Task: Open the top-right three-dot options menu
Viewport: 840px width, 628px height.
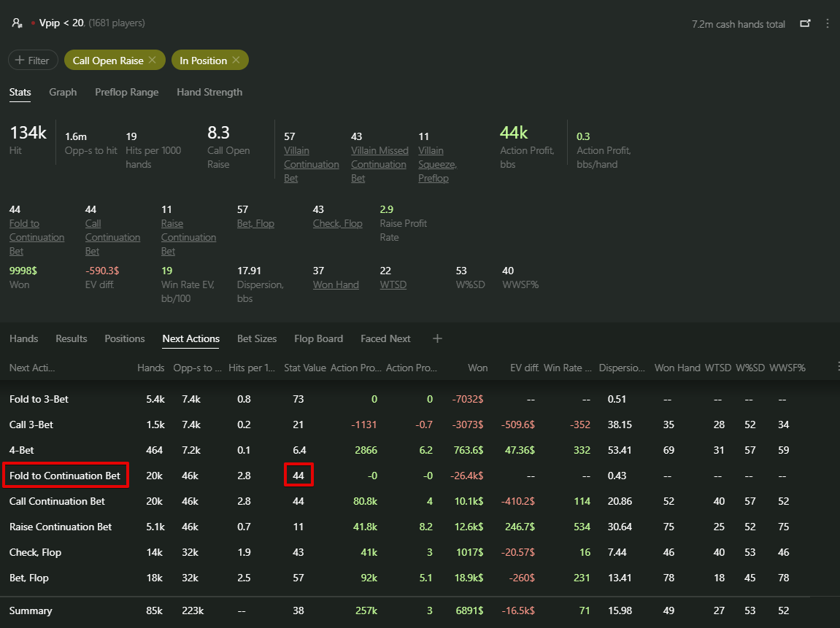Action: coord(827,24)
